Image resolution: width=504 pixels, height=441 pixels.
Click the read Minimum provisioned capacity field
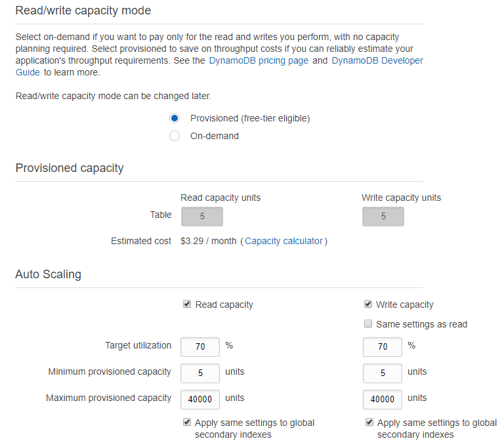click(x=200, y=373)
